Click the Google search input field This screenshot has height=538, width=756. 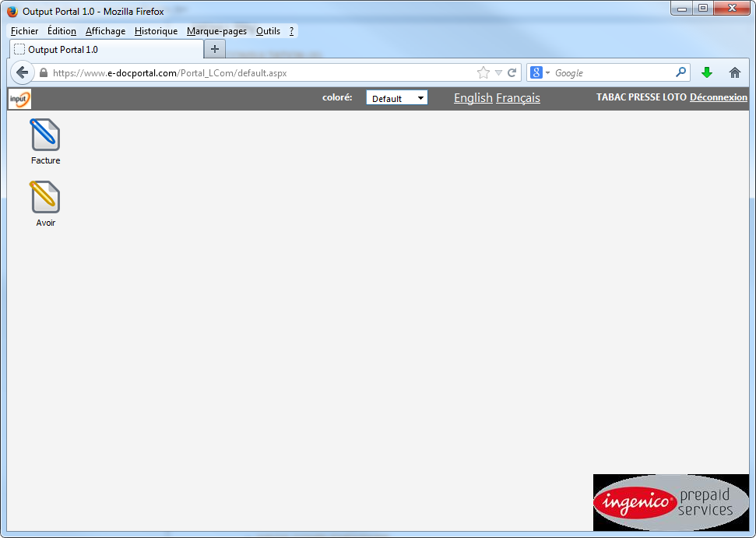[x=611, y=72]
